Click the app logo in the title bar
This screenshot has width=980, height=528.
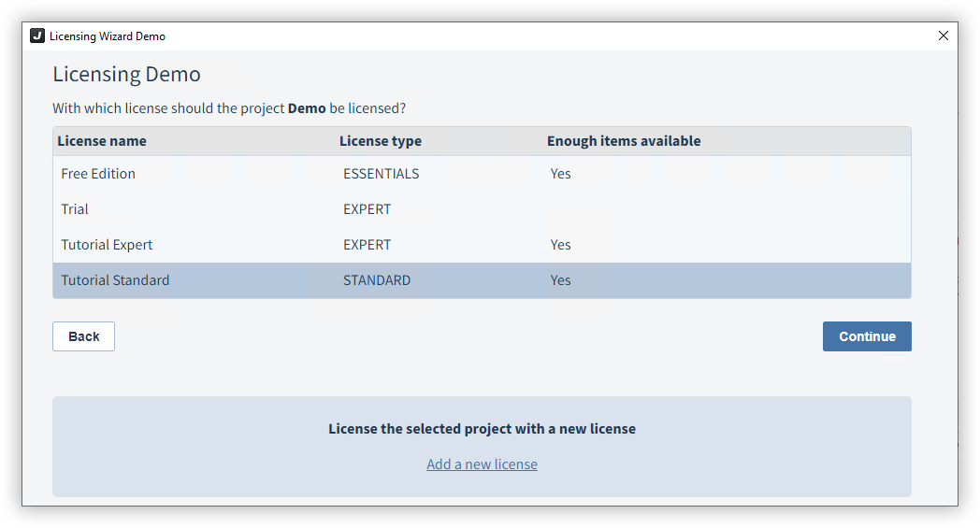(37, 36)
